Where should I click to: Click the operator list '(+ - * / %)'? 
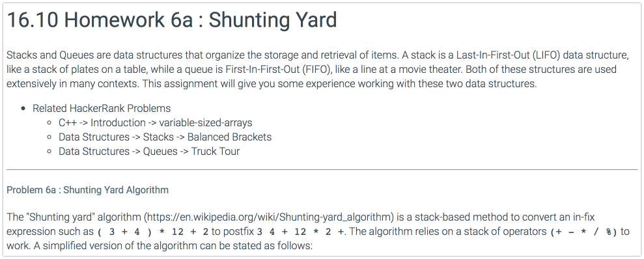click(x=583, y=232)
